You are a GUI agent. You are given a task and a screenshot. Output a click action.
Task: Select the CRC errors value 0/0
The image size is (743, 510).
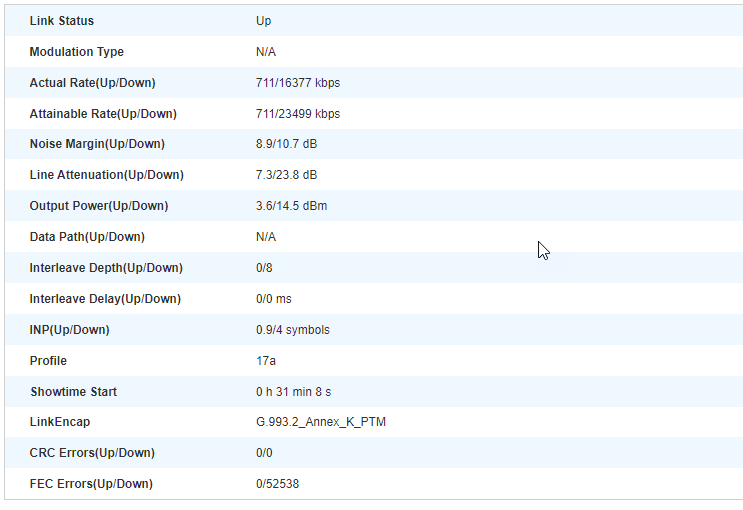(264, 453)
